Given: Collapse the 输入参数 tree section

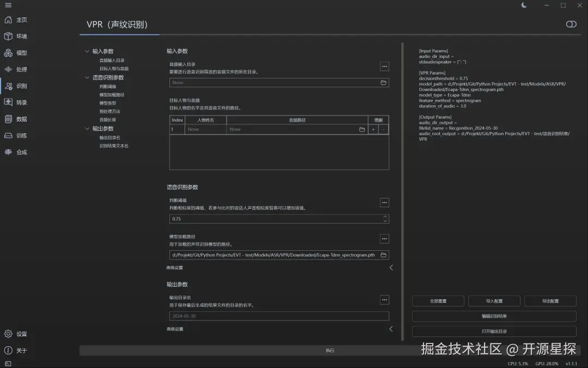Looking at the screenshot, I should coord(87,51).
